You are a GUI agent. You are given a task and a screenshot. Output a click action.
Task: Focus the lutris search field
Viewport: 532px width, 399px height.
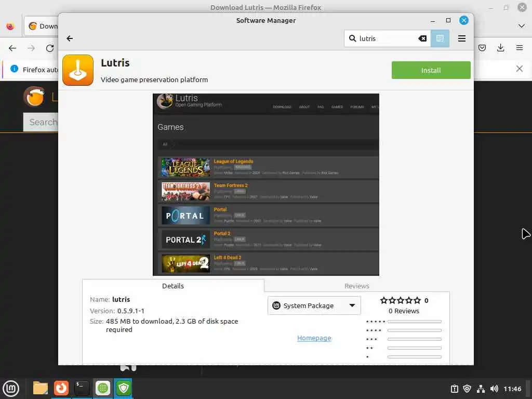coord(387,38)
